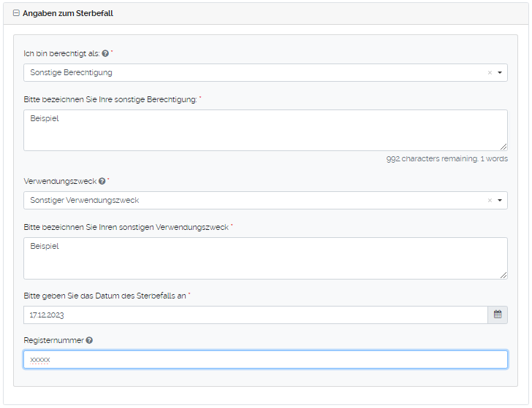Show help icon next to Registernummer
Screen dimensions: 532x408
pos(89,340)
